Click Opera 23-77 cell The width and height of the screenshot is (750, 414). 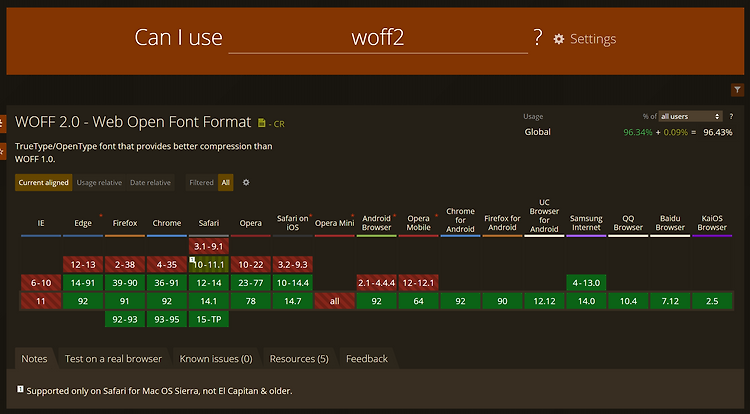[x=251, y=283]
